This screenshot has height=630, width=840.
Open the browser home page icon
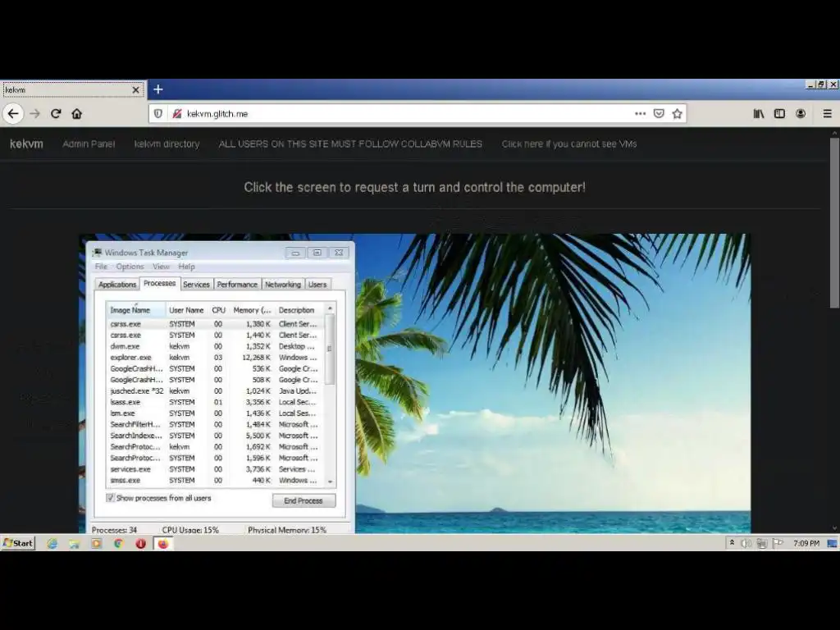pos(76,113)
